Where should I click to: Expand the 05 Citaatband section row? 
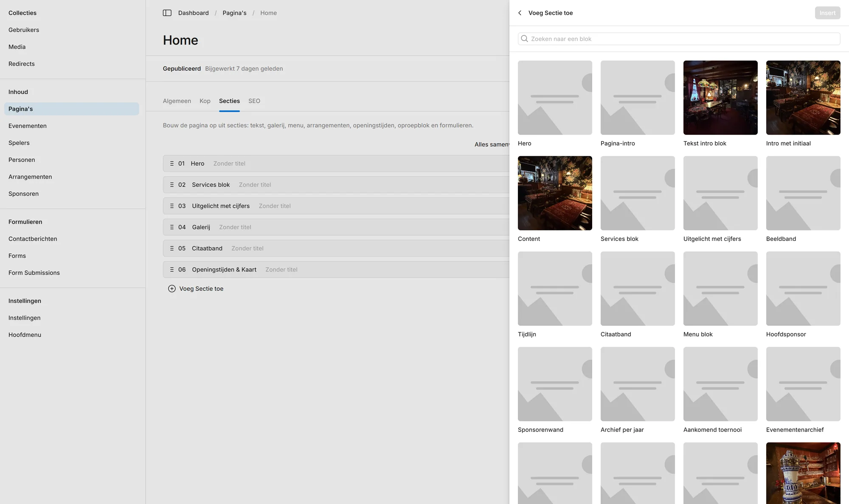(x=336, y=248)
